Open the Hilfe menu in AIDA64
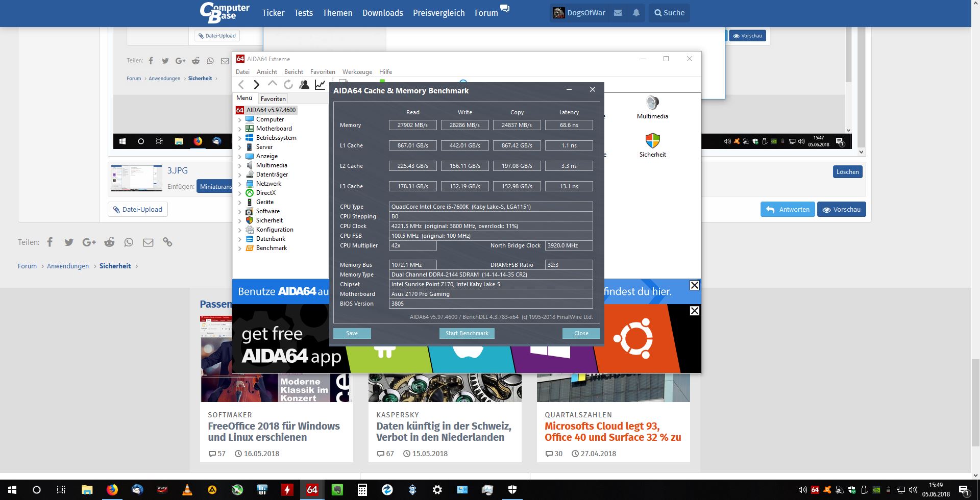Screen dimensions: 980x500 (x=386, y=72)
